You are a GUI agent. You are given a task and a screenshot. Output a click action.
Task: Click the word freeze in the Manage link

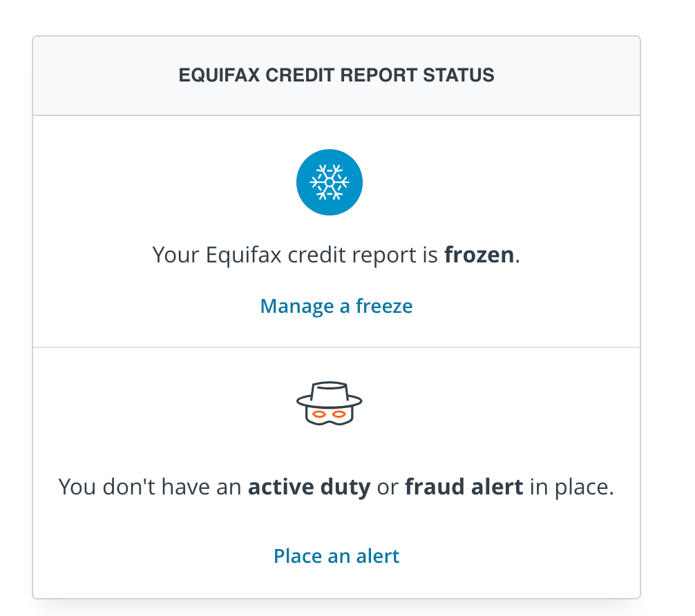[384, 306]
